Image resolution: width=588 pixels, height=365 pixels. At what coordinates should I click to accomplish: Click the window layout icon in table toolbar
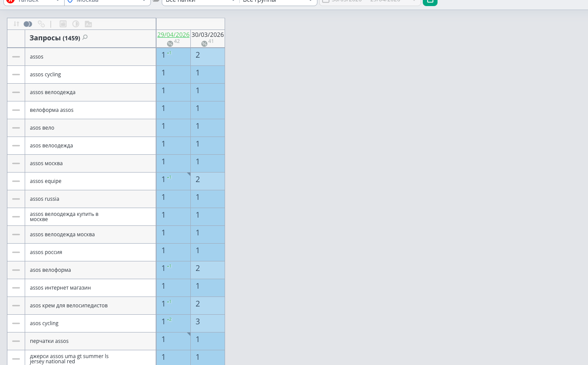63,24
